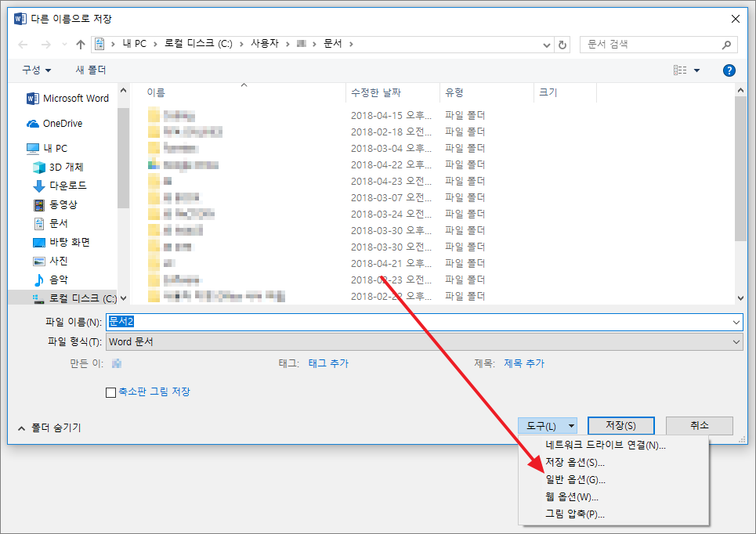
Task: Select folder dated 2018-03-04
Action: click(316, 149)
